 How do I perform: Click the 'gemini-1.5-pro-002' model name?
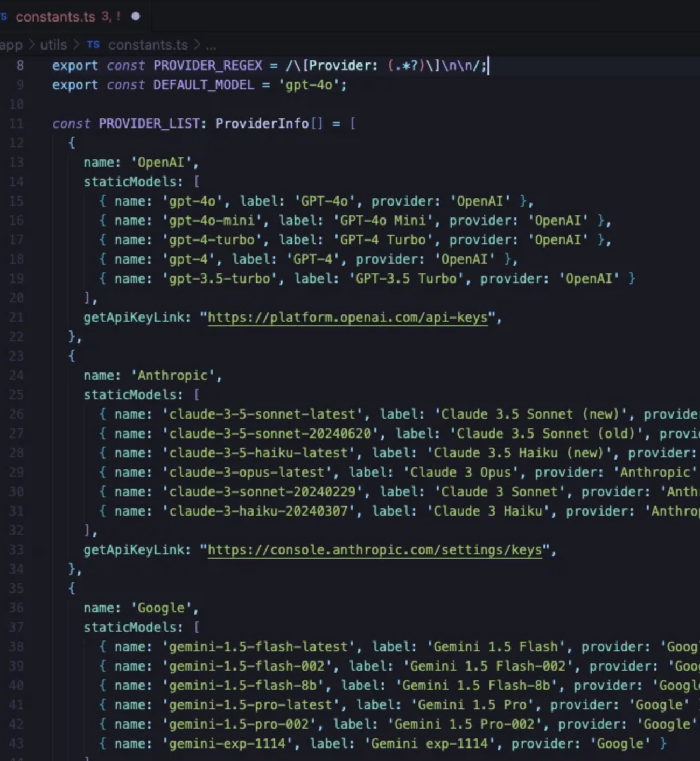pos(239,724)
